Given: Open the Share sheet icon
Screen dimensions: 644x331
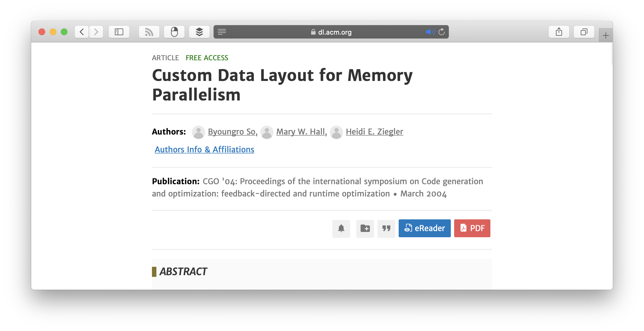Looking at the screenshot, I should coord(559,32).
